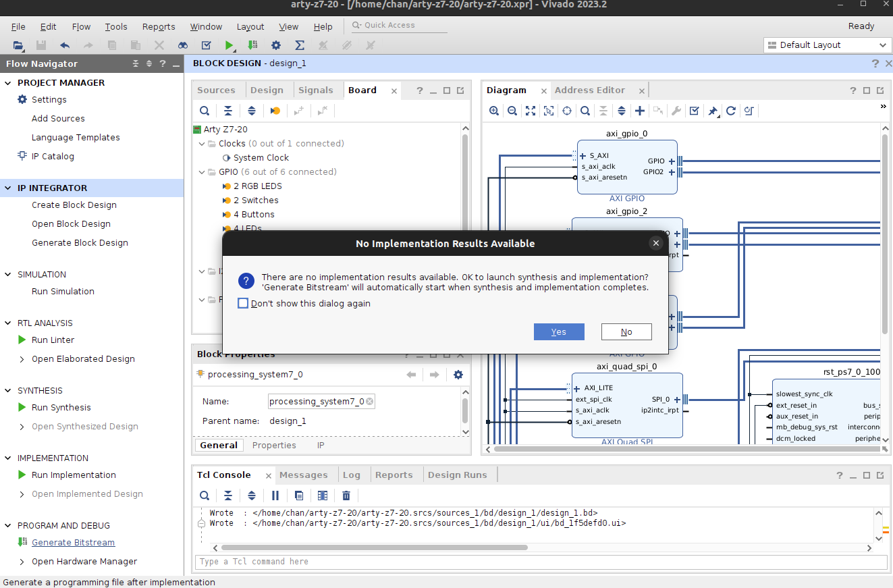
Task: Collapse the SIMULATION section
Action: pos(9,275)
